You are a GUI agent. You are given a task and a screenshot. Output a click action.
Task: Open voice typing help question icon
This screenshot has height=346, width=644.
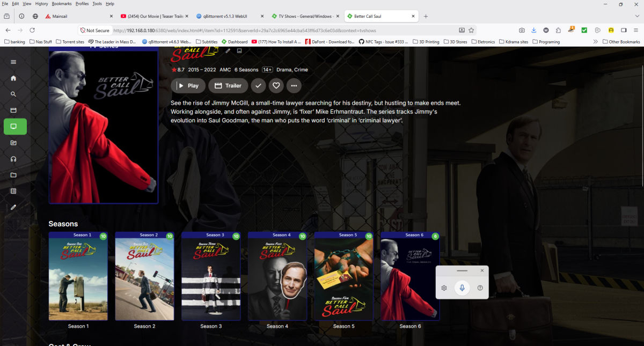(480, 288)
